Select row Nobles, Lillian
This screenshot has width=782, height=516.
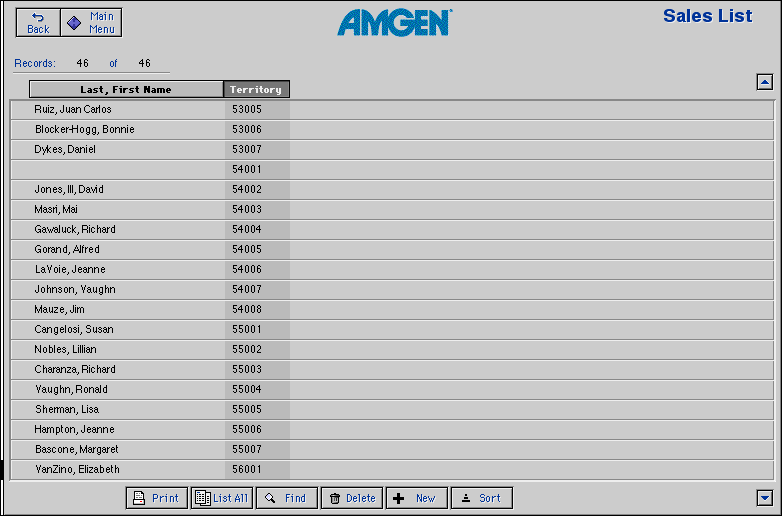[392, 349]
